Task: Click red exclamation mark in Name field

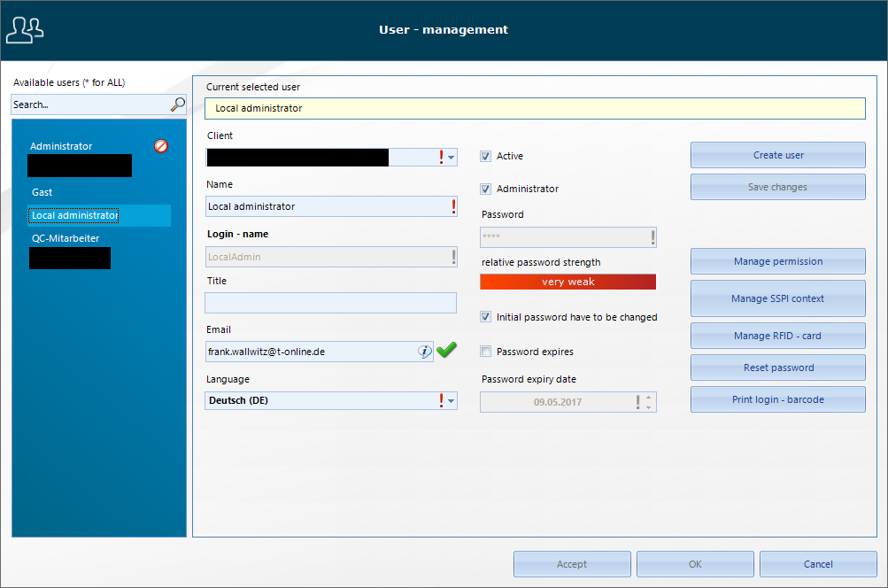Action: 453,206
